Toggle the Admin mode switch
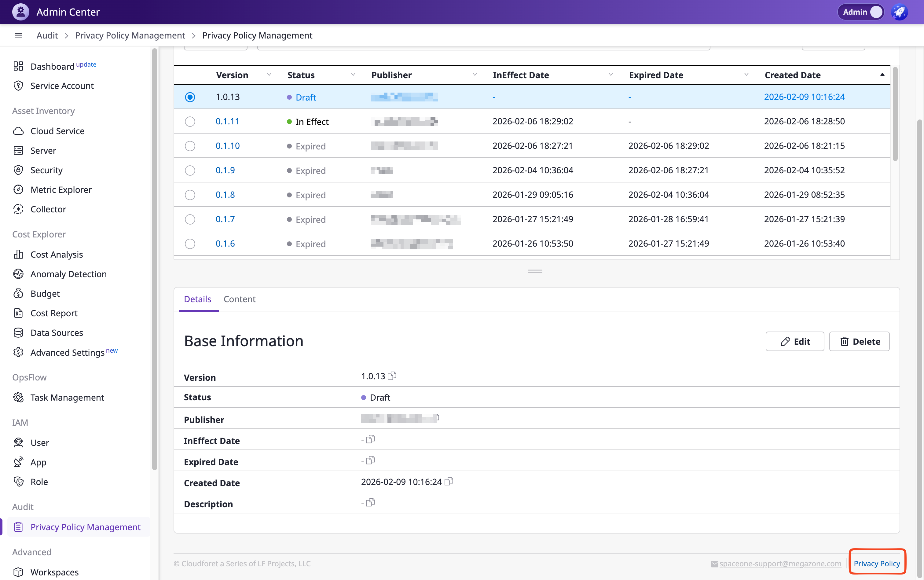 (876, 12)
